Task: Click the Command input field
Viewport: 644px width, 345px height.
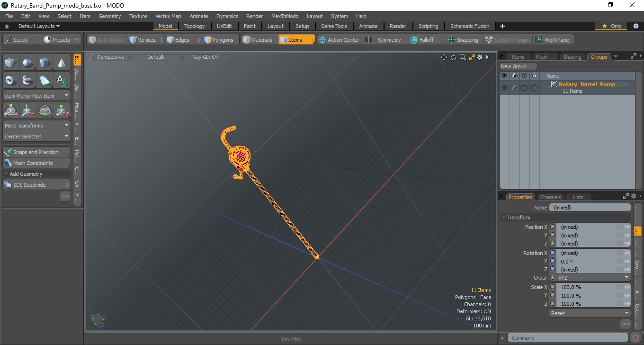Action: point(569,338)
